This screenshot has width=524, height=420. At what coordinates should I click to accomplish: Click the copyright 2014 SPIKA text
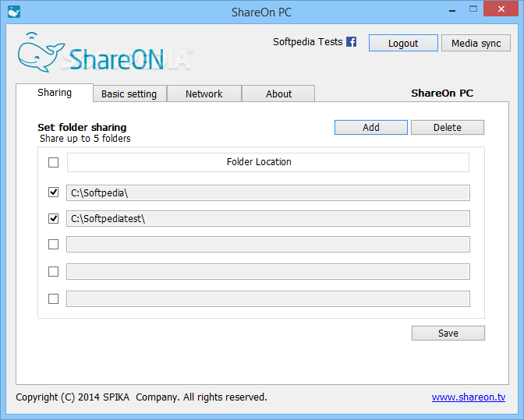141,397
